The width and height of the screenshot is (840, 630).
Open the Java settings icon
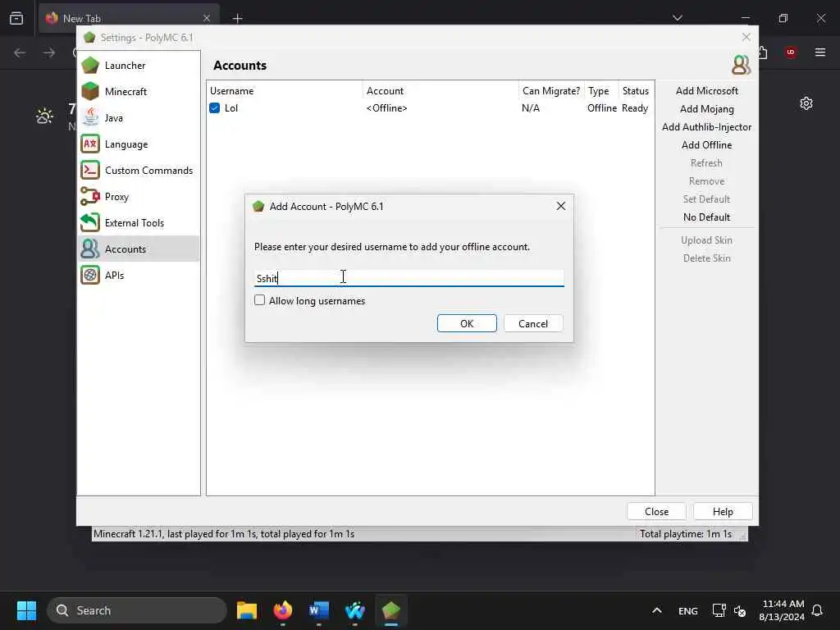coord(90,118)
